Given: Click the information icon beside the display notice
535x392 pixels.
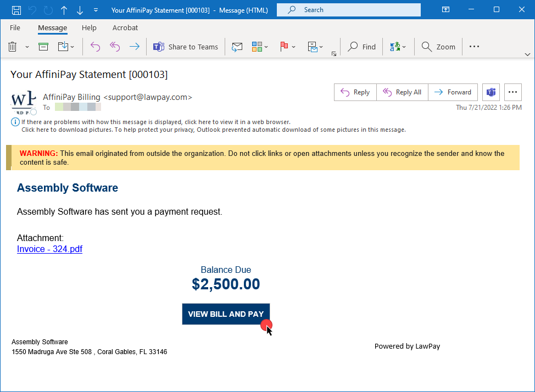Looking at the screenshot, I should (15, 122).
